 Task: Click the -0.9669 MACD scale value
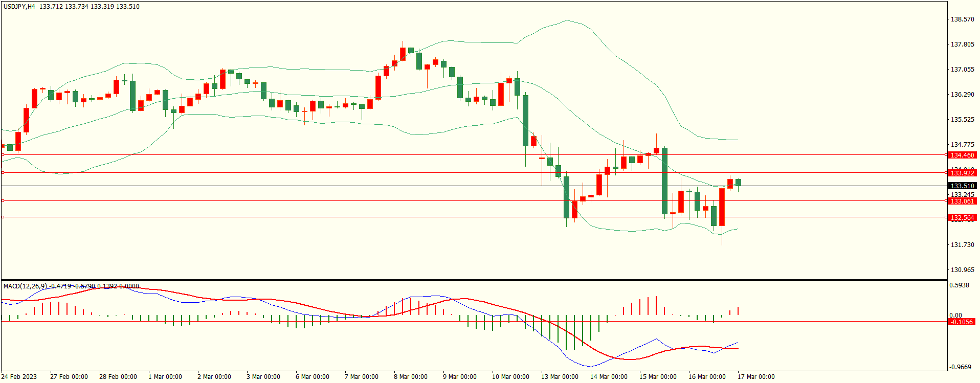point(961,367)
